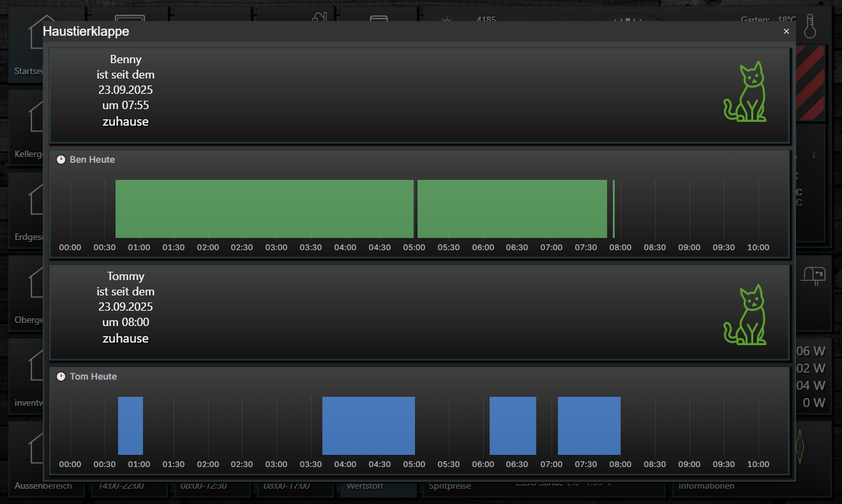Click the 23.09.2025 date in Benny's card

[126, 90]
